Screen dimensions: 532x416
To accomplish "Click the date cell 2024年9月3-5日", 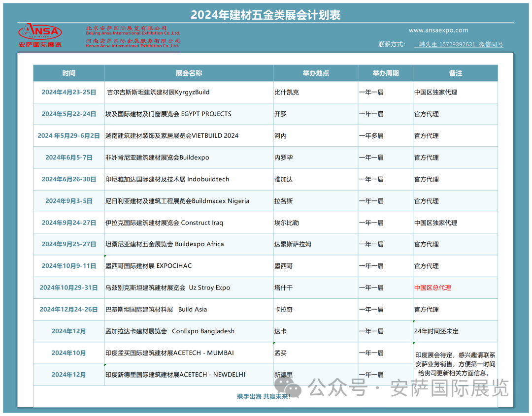I will pos(69,201).
